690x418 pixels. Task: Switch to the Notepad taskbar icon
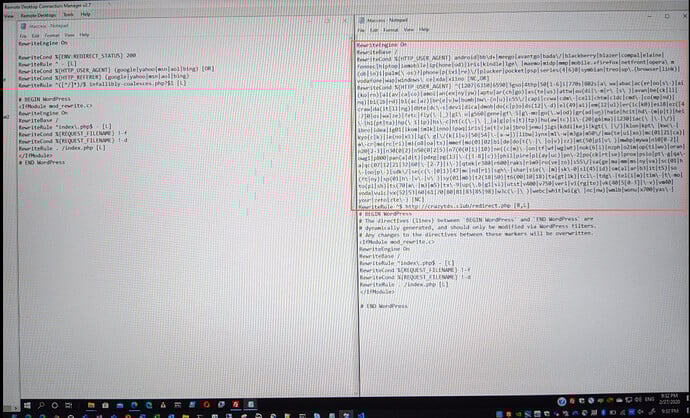click(x=250, y=404)
